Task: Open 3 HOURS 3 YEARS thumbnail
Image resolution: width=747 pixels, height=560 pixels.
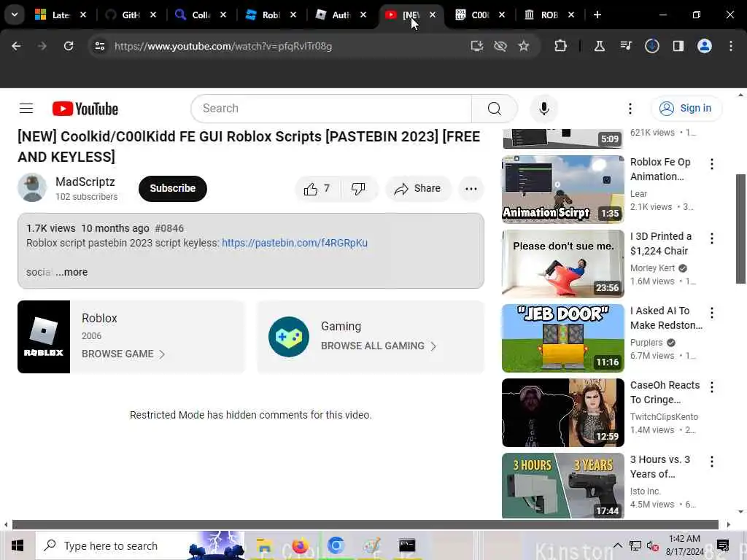Action: point(562,486)
